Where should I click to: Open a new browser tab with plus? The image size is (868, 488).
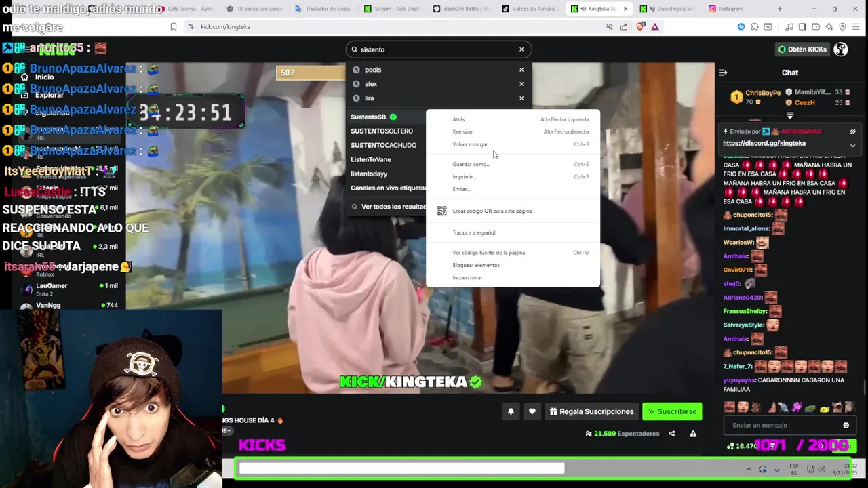click(x=779, y=9)
